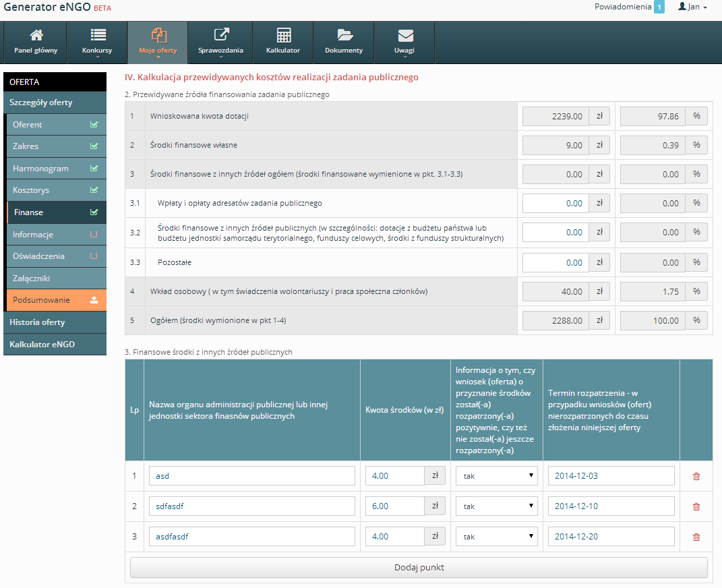Open status dropdown for row asdfasdf
This screenshot has height=588, width=722.
coord(496,537)
